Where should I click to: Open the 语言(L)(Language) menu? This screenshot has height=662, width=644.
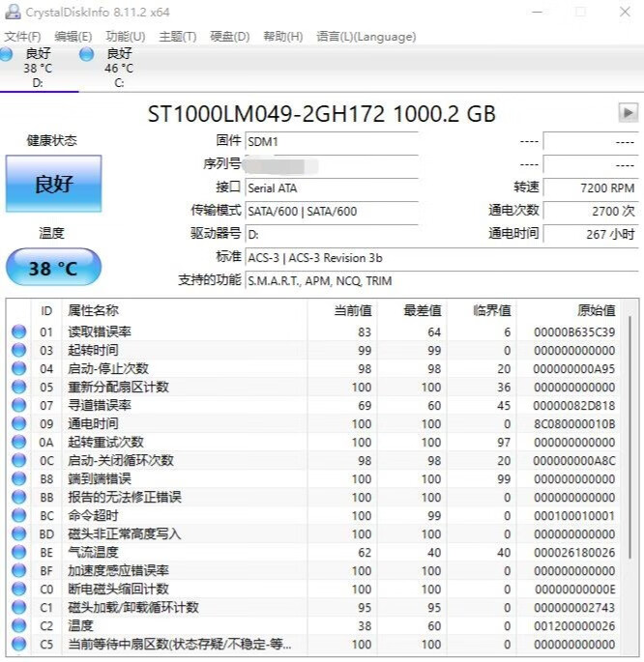point(366,37)
